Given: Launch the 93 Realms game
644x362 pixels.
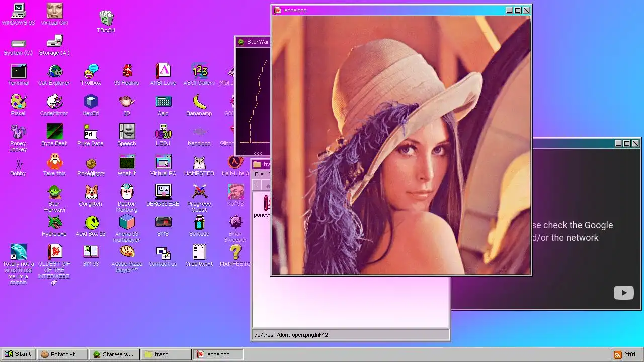Looking at the screenshot, I should click(127, 74).
